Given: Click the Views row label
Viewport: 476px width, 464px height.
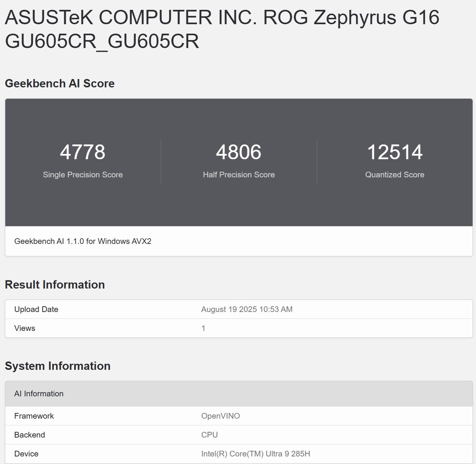Looking at the screenshot, I should (x=25, y=328).
